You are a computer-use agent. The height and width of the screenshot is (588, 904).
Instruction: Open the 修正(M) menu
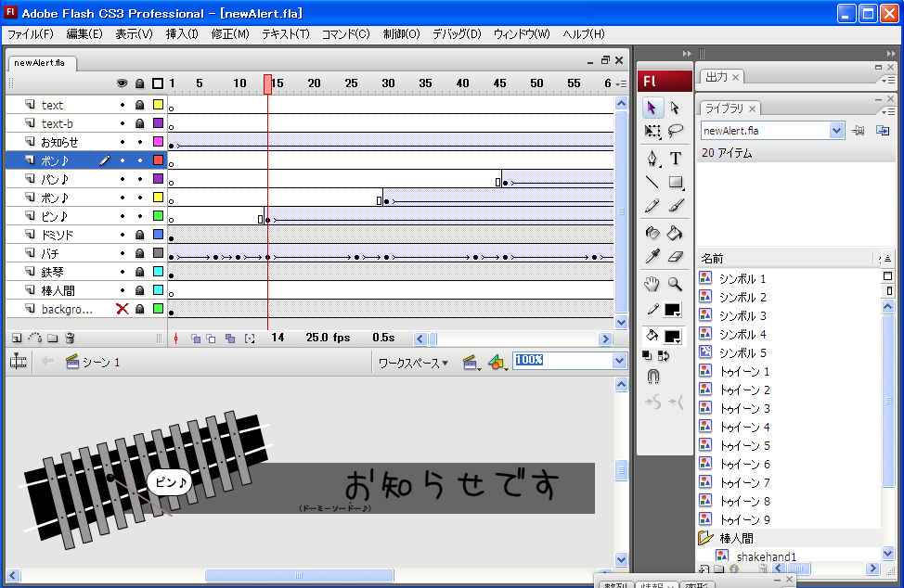pos(230,34)
